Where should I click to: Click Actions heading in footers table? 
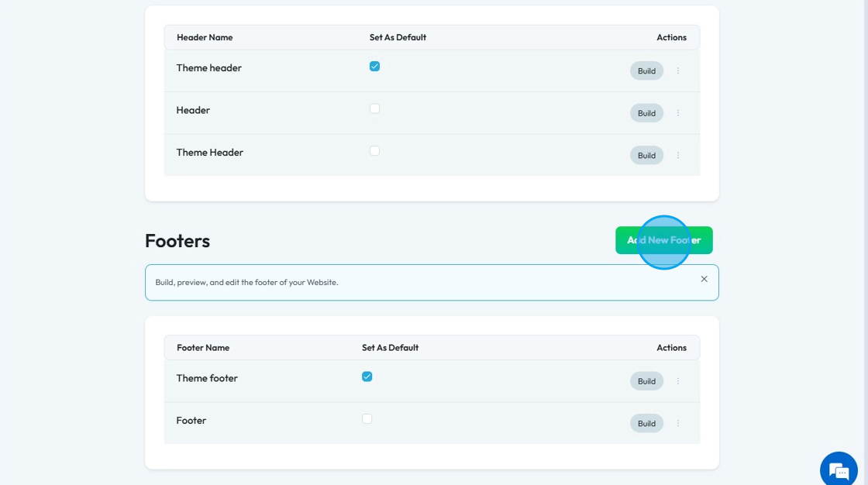pos(671,348)
